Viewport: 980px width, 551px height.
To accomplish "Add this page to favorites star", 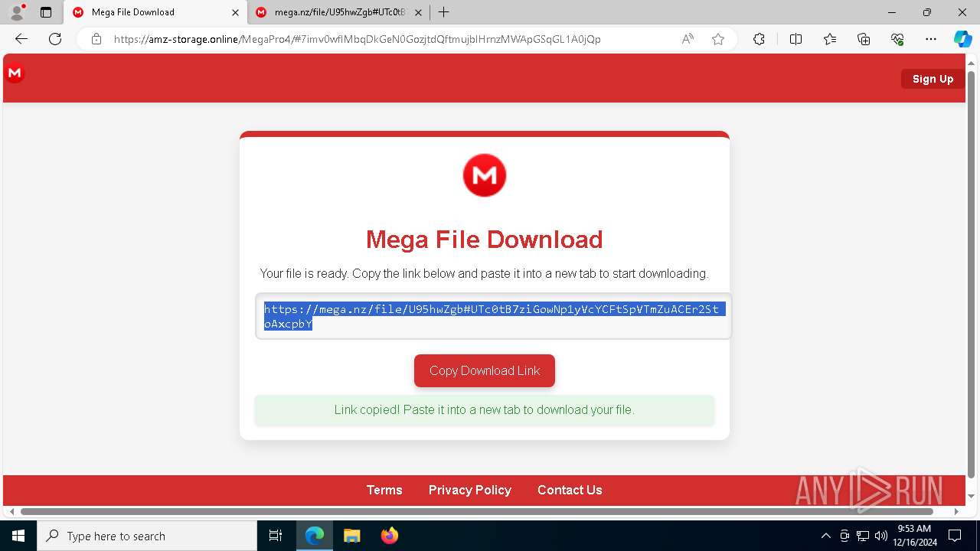I will [718, 39].
